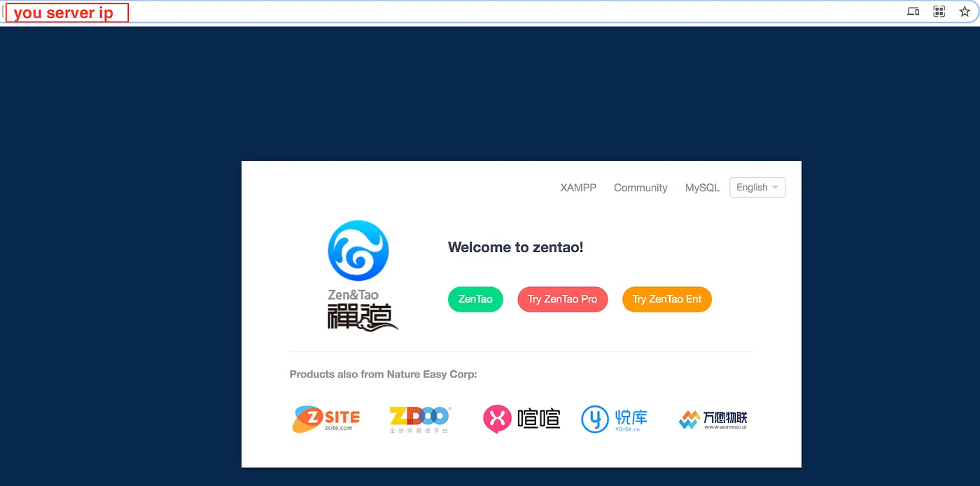Screen dimensions: 980x486
Task: Bookmark this page with the star icon
Action: click(965, 11)
